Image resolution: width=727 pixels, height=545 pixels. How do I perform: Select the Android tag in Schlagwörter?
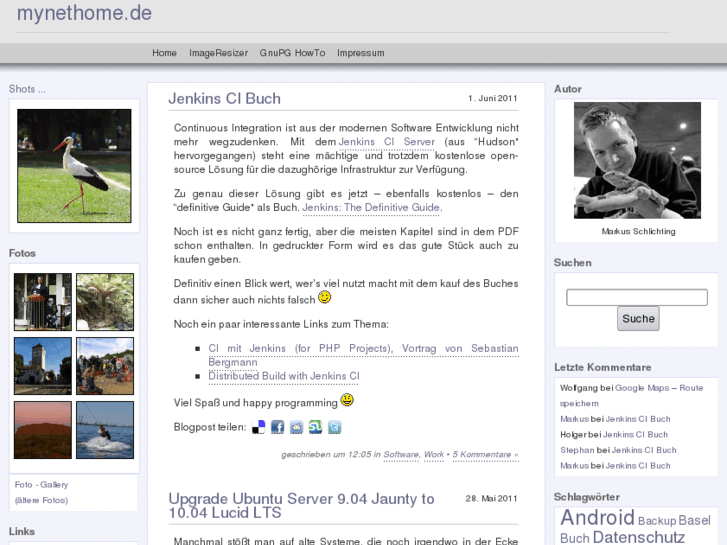click(597, 517)
